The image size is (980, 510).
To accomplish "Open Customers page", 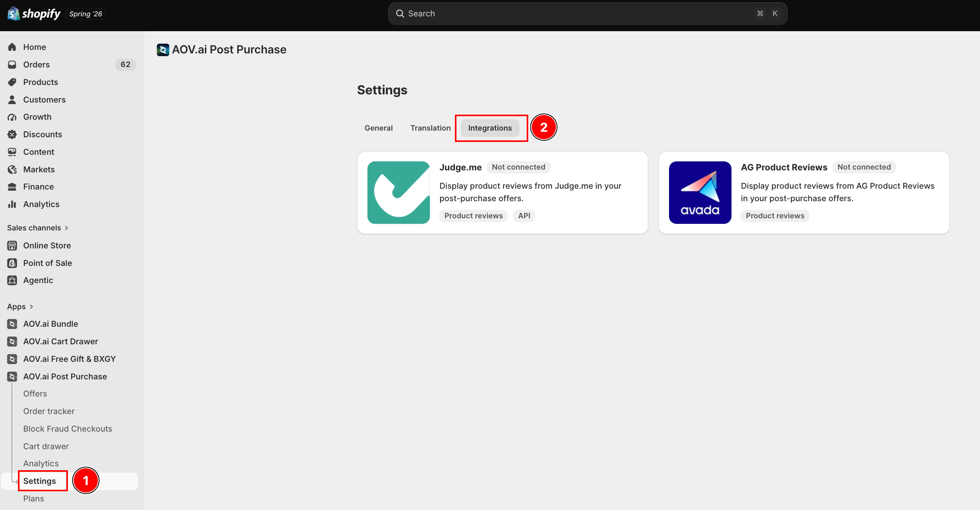I will click(x=44, y=100).
